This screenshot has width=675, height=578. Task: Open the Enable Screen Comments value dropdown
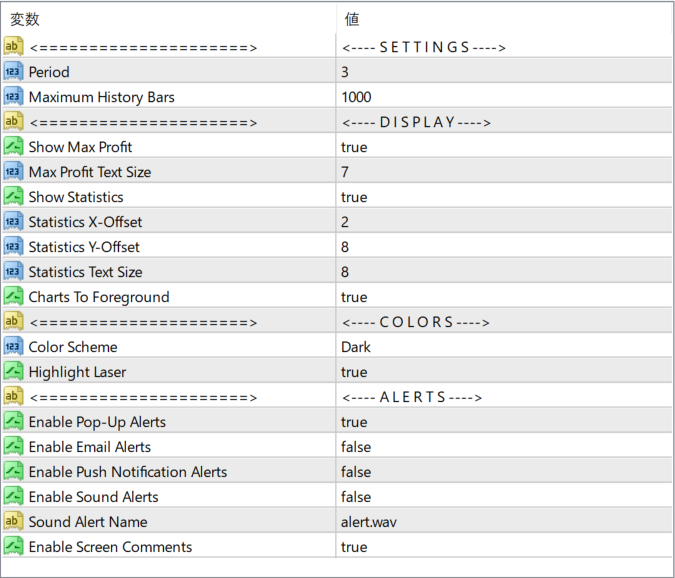click(x=354, y=547)
